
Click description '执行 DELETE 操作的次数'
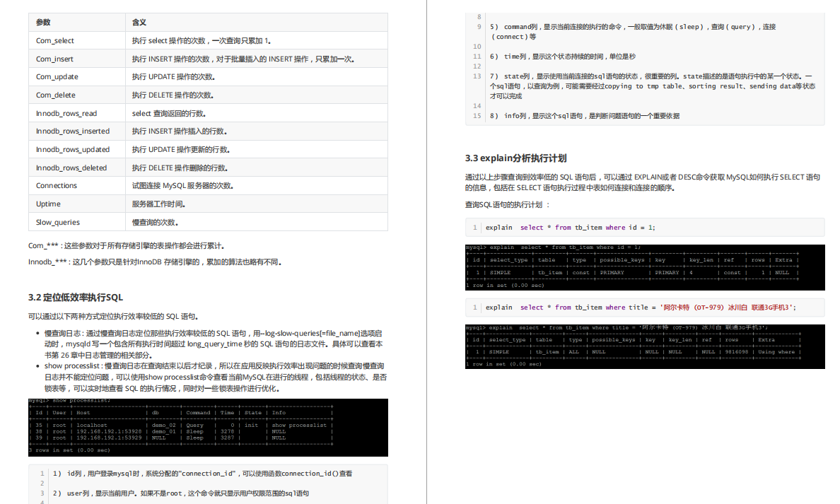click(173, 95)
